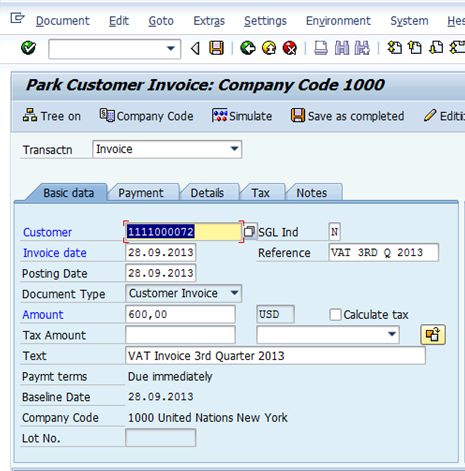Click the Find Next binoculars icon
Image resolution: width=465 pixels, height=471 pixels.
coord(362,48)
